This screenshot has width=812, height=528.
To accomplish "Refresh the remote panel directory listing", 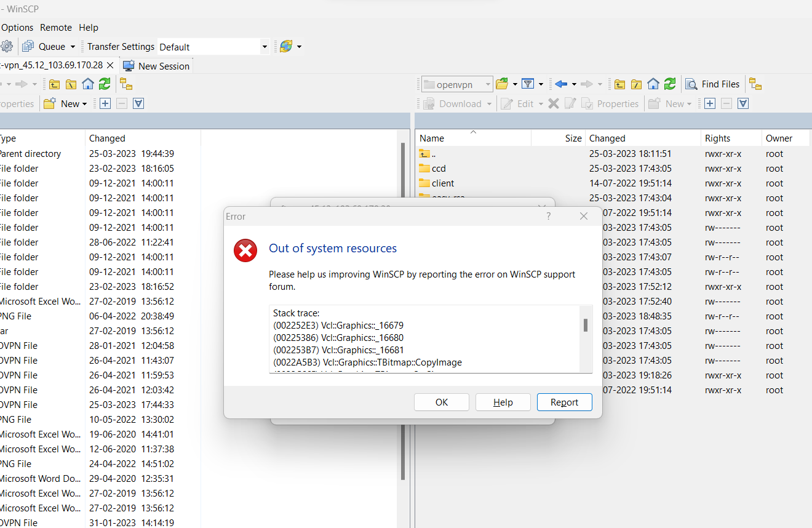I will (670, 84).
